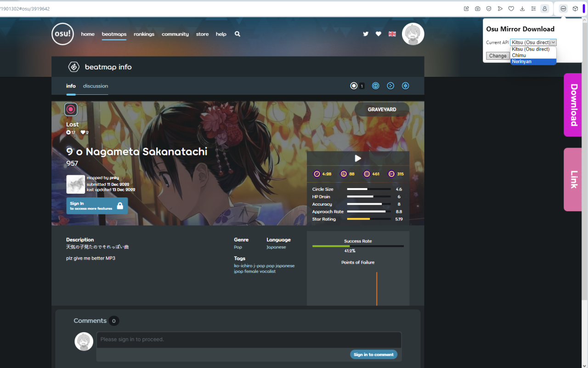Screen dimensions: 588x368
Task: Click the Change button in Osu Mirror Download
Action: click(498, 55)
